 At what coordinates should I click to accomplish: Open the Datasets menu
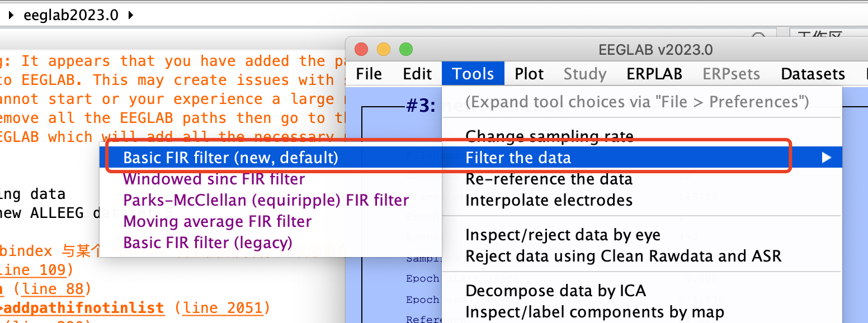point(812,74)
